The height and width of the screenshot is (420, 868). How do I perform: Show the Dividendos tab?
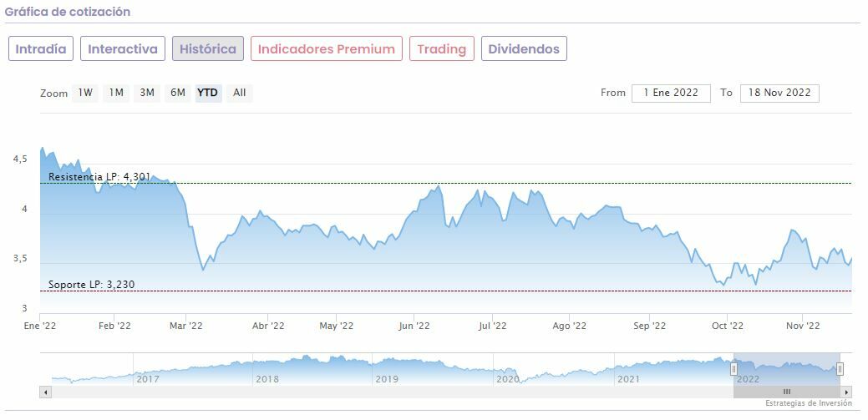tap(524, 48)
